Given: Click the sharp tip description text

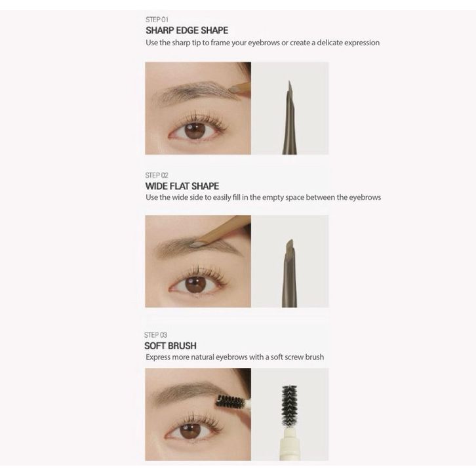Looking at the screenshot, I should (263, 43).
